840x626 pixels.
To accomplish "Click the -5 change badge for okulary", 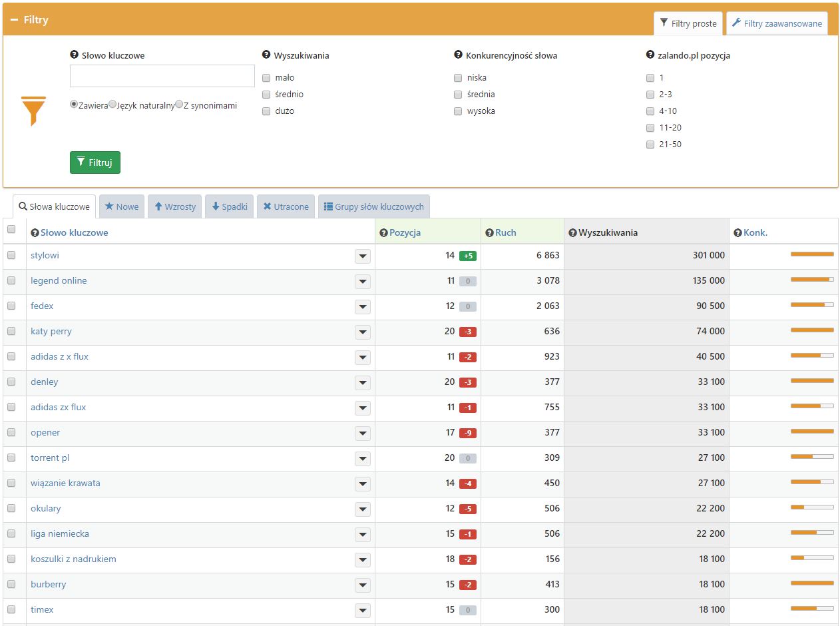I will [x=468, y=509].
